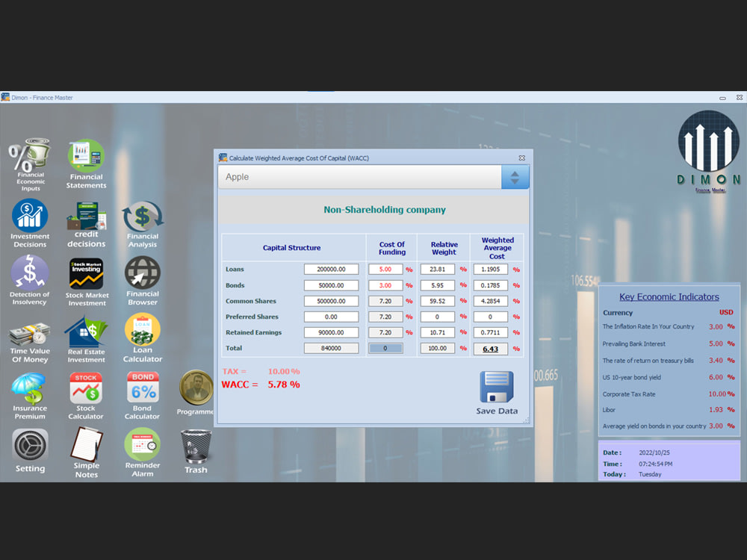Viewport: 747px width, 560px height.
Task: Open the Trash bin
Action: [x=196, y=452]
